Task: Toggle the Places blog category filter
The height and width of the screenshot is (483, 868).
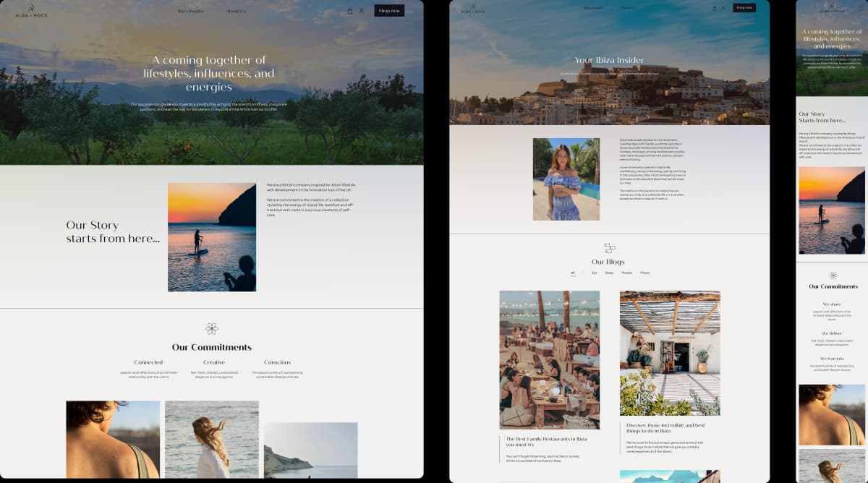Action: [x=645, y=273]
